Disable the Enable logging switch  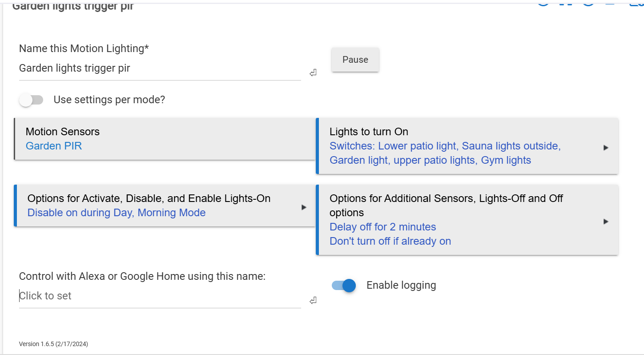[344, 286]
